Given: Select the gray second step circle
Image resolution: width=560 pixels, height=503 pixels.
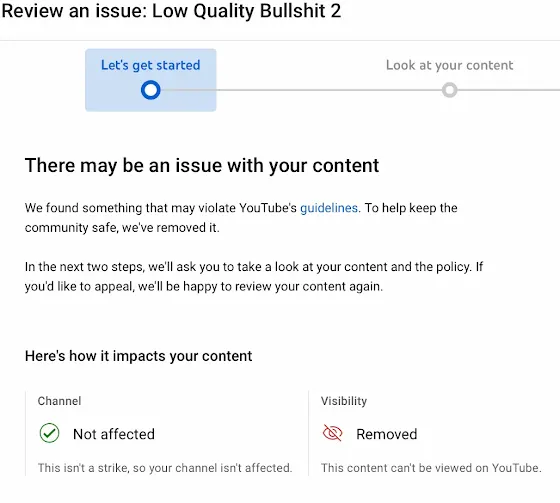Looking at the screenshot, I should click(450, 90).
